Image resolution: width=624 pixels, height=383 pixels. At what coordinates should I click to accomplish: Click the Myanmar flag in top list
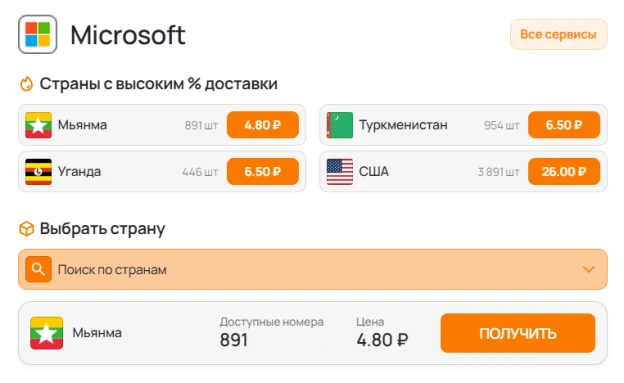pos(38,125)
